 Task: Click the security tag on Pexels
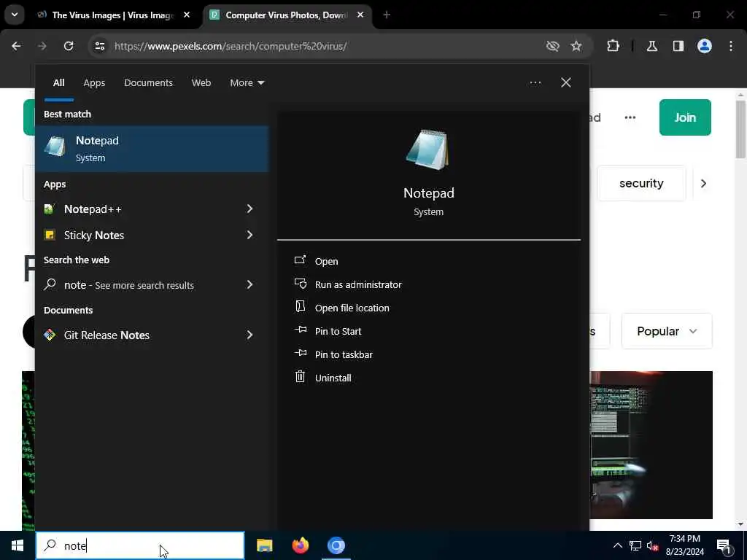641,183
